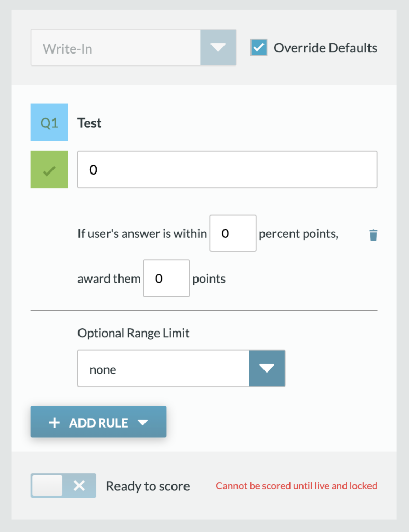This screenshot has height=532, width=409.
Task: Click the caret on the ADD RULE button
Action: click(x=143, y=423)
